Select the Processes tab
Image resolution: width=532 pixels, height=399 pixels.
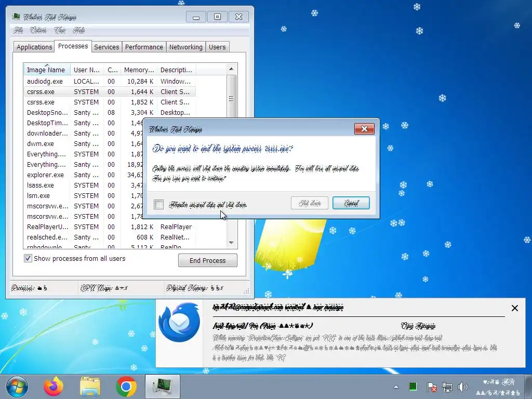tap(73, 46)
